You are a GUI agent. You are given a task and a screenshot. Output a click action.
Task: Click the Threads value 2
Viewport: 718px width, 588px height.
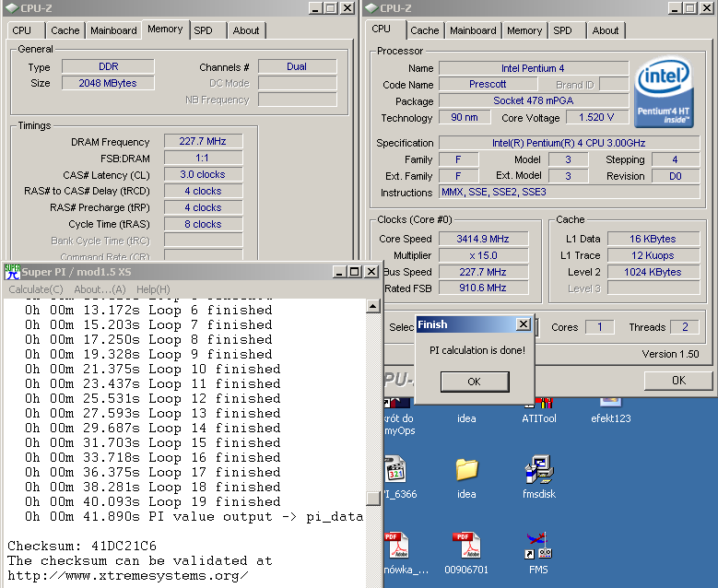685,327
